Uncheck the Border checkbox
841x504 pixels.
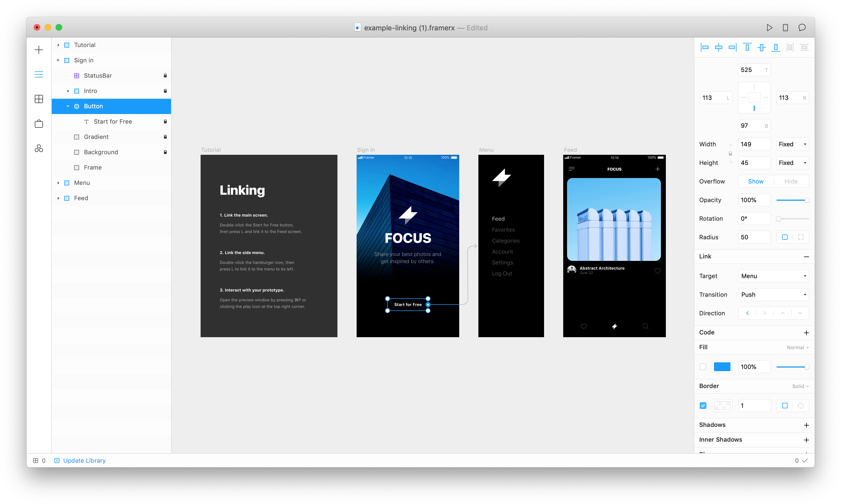pyautogui.click(x=703, y=406)
